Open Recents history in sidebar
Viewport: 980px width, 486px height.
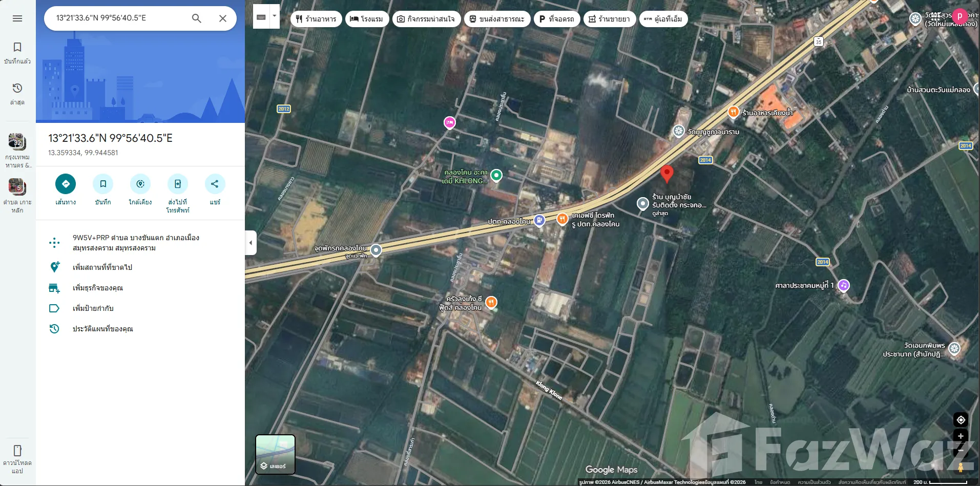17,94
